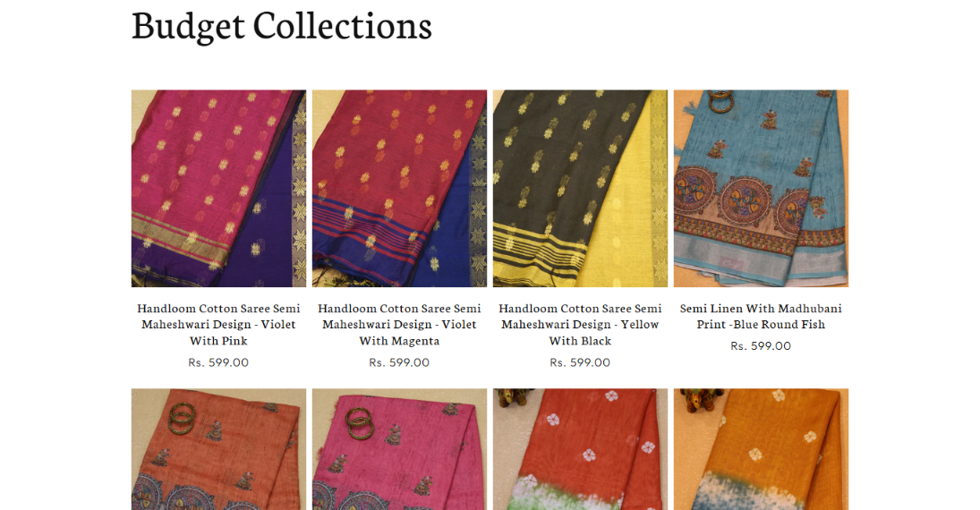
Task: Open the violet with pink saree photo
Action: coord(218,188)
